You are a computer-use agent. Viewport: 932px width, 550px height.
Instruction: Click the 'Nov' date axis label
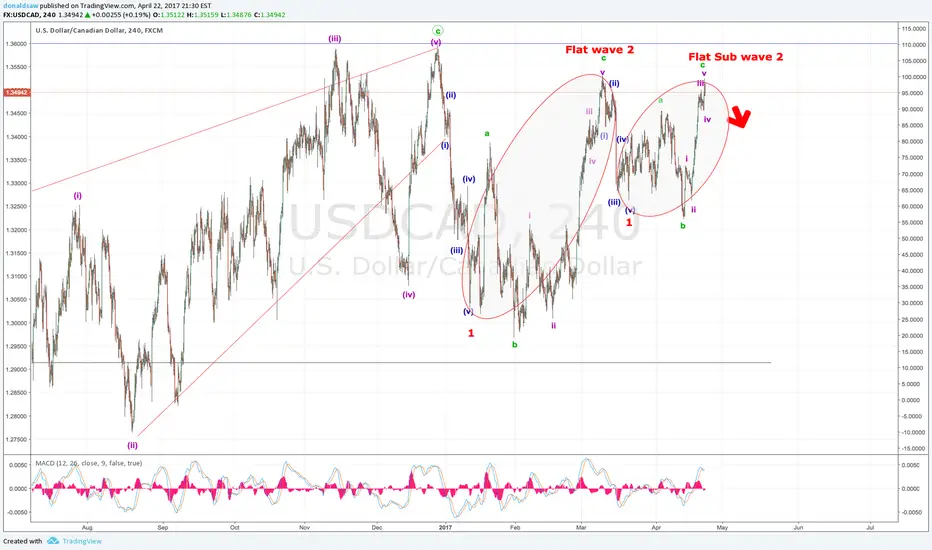tap(304, 527)
